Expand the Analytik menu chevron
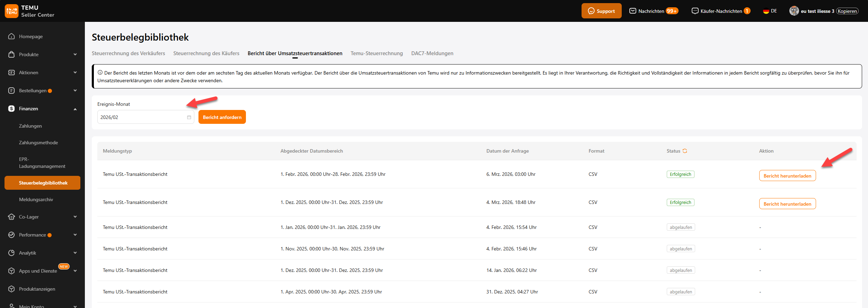The image size is (868, 308). (75, 253)
